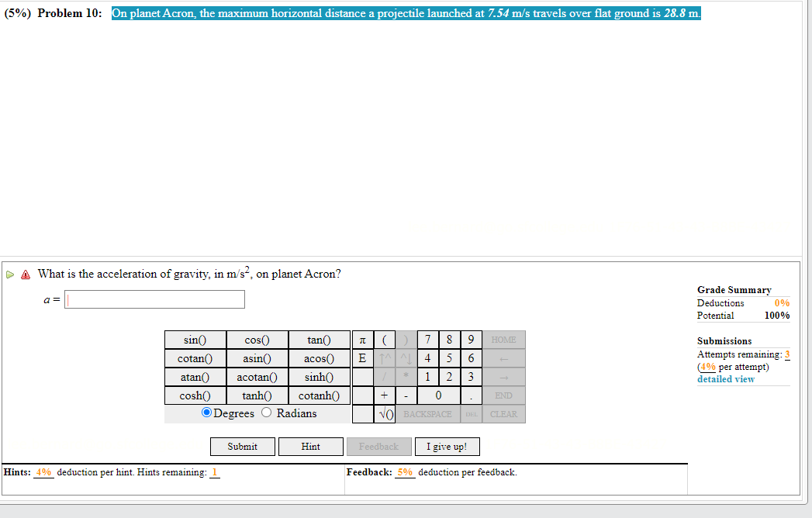The width and height of the screenshot is (812, 518).
Task: Click the red warning triangle icon
Action: [x=26, y=275]
